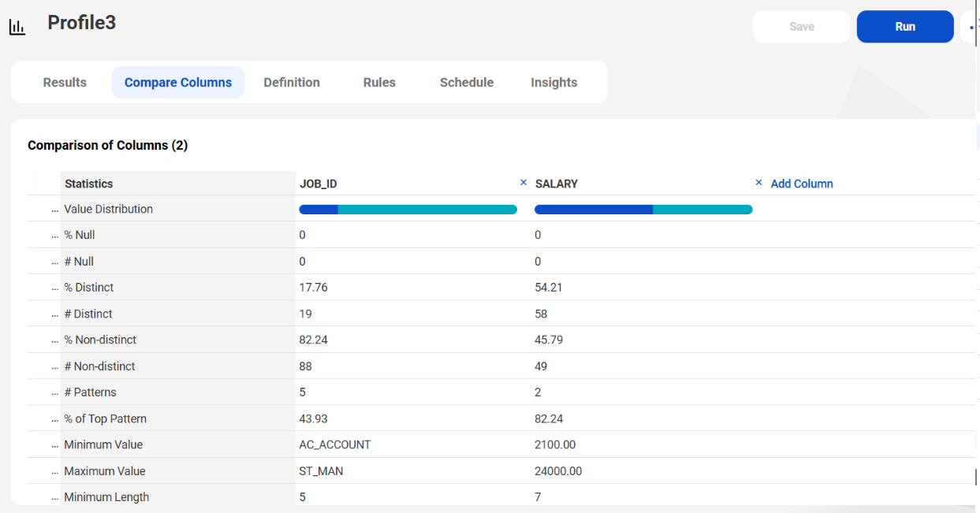
Task: Open the Minimum Length row ellipsis menu
Action: [55, 498]
